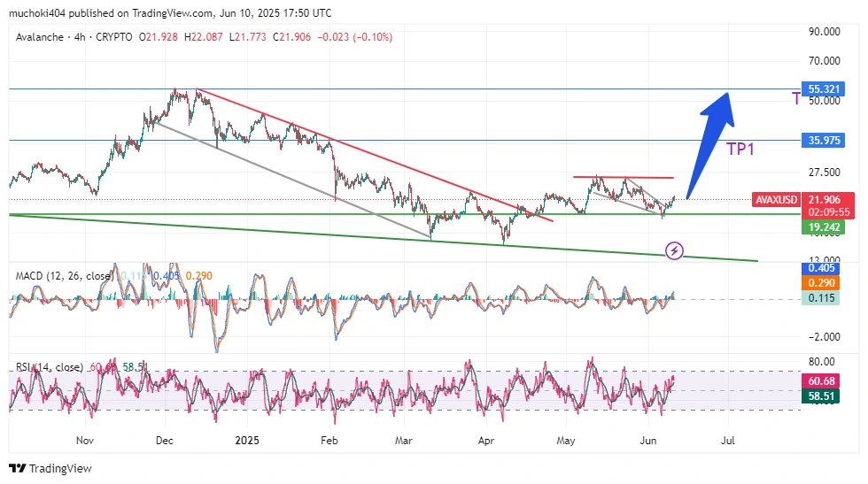Click the Dec label on time axis
Viewport: 868px width, 484px height.
click(x=165, y=440)
